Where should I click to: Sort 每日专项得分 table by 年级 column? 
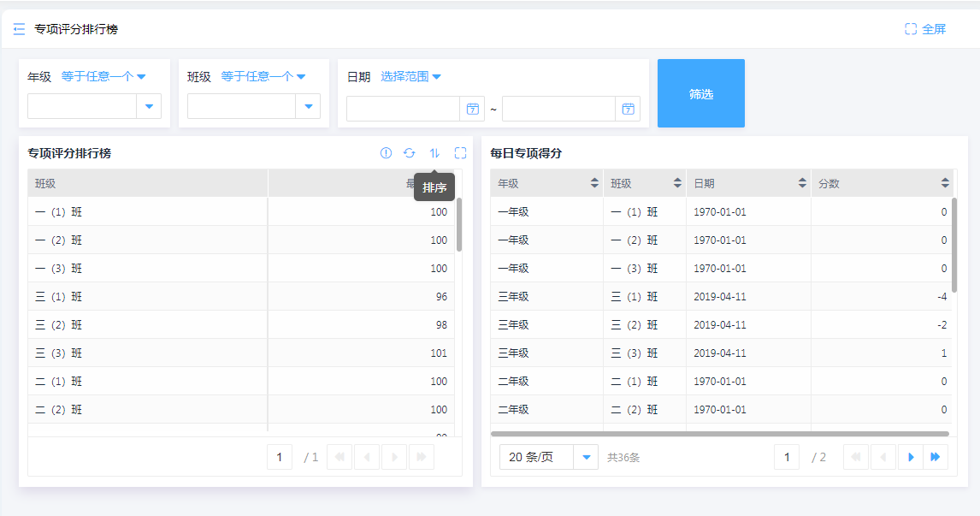[x=594, y=183]
